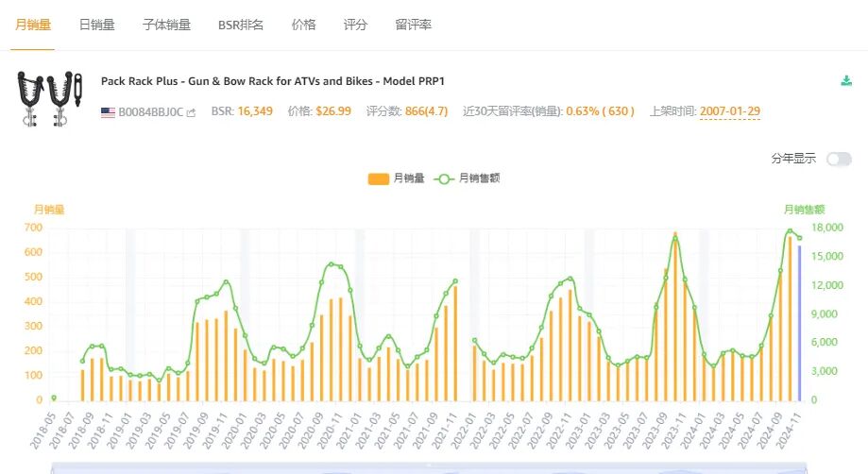Screen dimensions: 868x474
Task: Click the right axis value 18,000
Action: [827, 228]
